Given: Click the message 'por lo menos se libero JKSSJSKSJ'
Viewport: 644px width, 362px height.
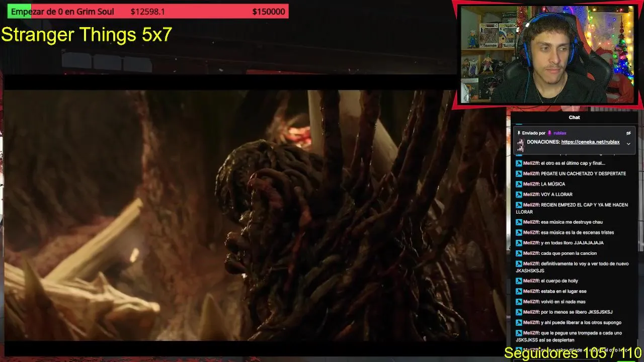Looking at the screenshot, I should click(x=577, y=312).
